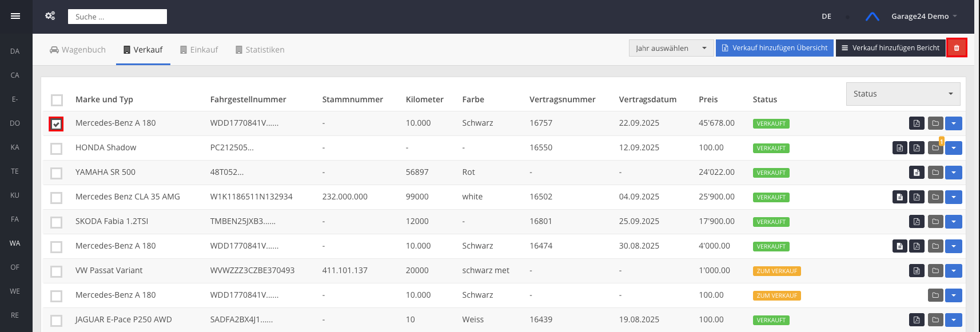Screen dimensions: 980x332
Task: Tick the select-all checkbox in table header
Action: 57,100
